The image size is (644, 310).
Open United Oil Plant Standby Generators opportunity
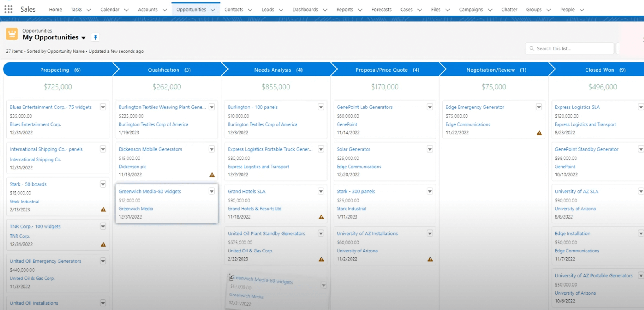tap(266, 234)
